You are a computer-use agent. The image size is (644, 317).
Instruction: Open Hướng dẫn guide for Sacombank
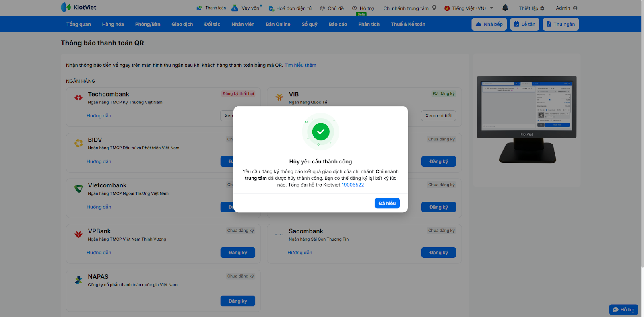tap(300, 253)
